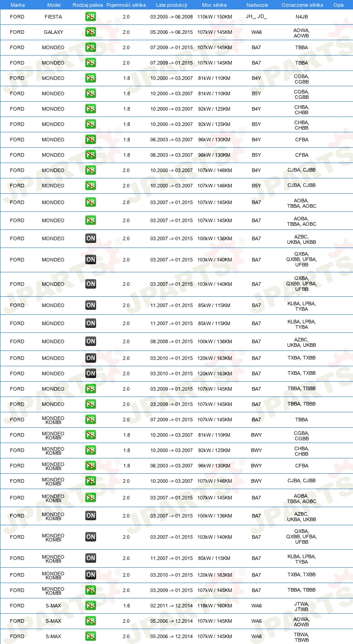Click PB icon in MONDEO KOMBI AOBA row
Image resolution: width=353 pixels, height=644 pixels.
tap(90, 498)
